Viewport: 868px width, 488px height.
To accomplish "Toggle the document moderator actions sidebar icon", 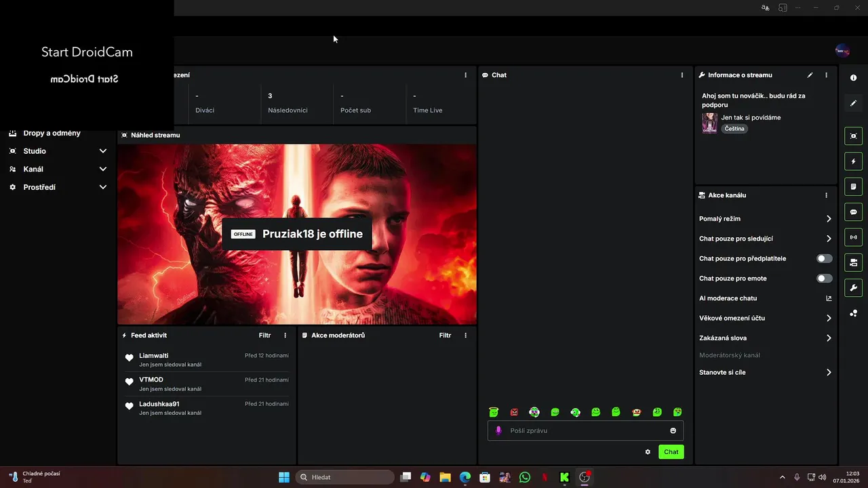I will [853, 186].
